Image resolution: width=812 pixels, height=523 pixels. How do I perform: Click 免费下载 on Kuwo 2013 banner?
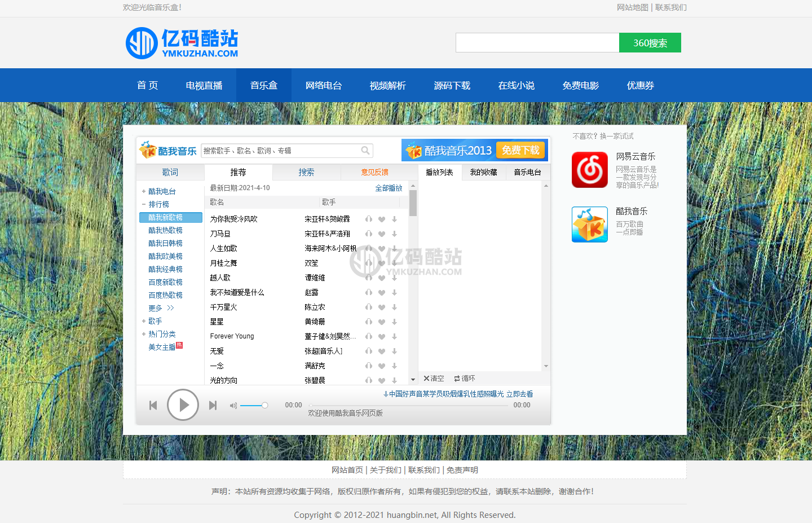click(x=520, y=150)
